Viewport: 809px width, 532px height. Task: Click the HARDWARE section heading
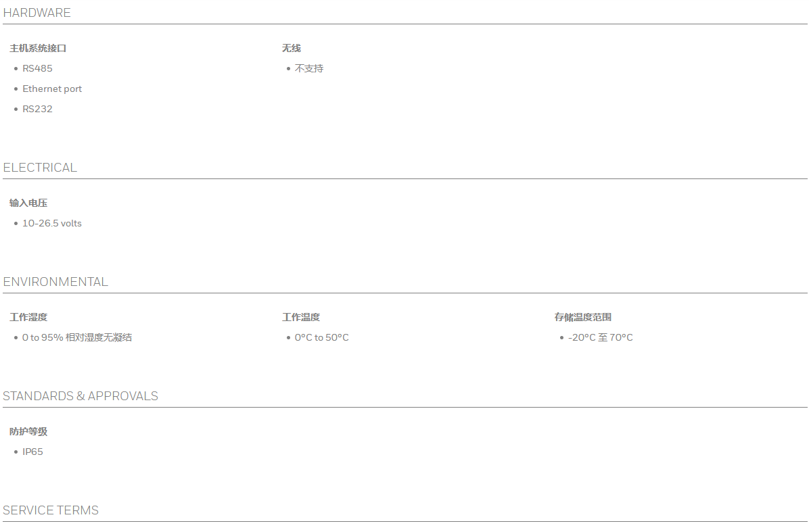coord(37,13)
